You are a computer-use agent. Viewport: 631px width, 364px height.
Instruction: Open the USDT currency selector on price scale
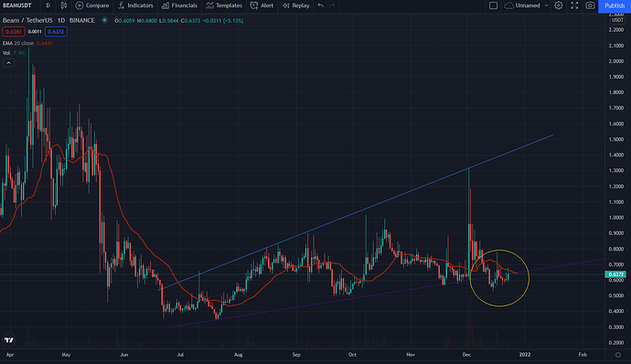(x=617, y=20)
